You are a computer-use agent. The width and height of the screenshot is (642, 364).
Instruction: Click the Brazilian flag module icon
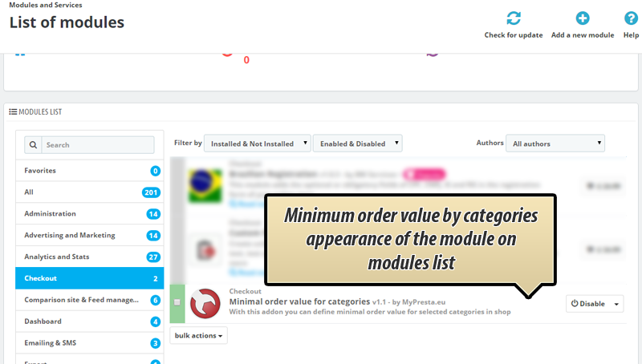click(205, 184)
